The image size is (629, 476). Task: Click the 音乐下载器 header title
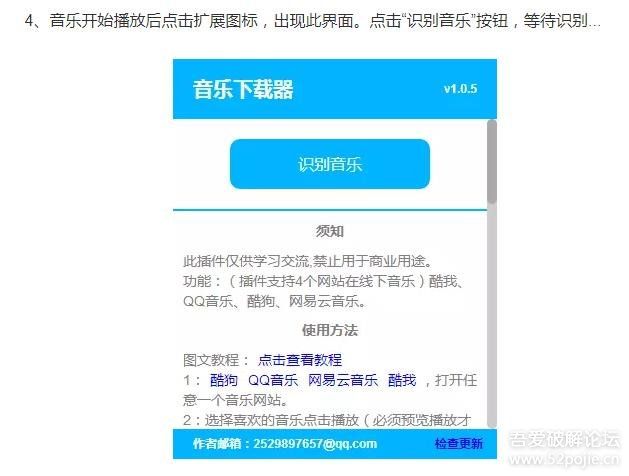[243, 89]
